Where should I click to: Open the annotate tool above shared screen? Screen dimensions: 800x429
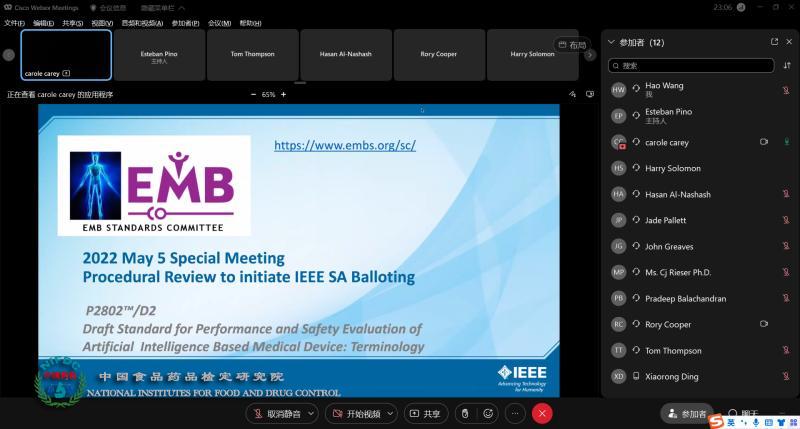[x=572, y=94]
